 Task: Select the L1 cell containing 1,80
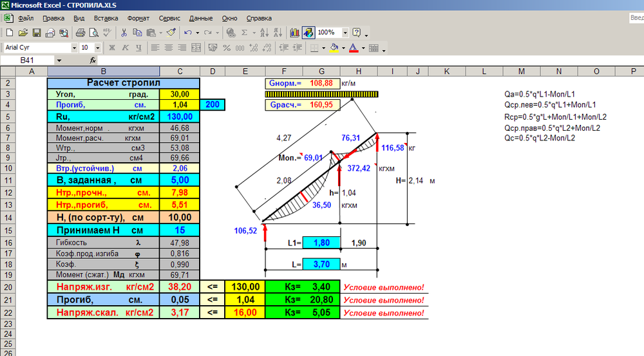pyautogui.click(x=320, y=243)
